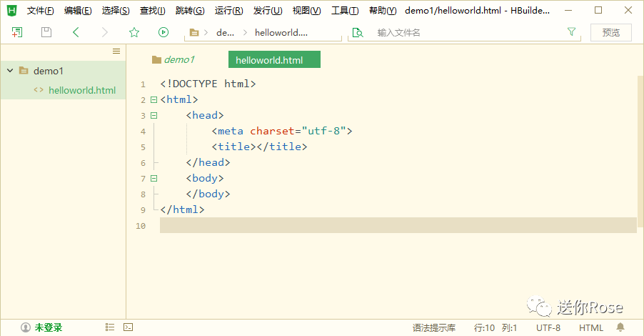Click the file search magnifier icon
The image size is (644, 336).
358,32
